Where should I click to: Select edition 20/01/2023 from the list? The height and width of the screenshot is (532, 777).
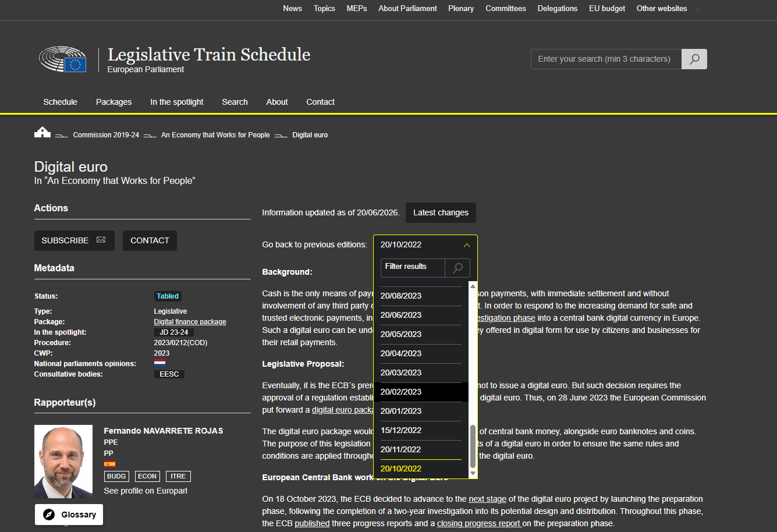(x=421, y=411)
